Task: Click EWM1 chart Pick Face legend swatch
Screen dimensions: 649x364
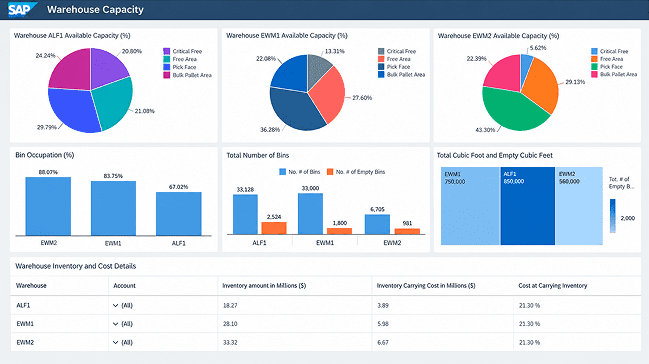Action: coord(381,67)
